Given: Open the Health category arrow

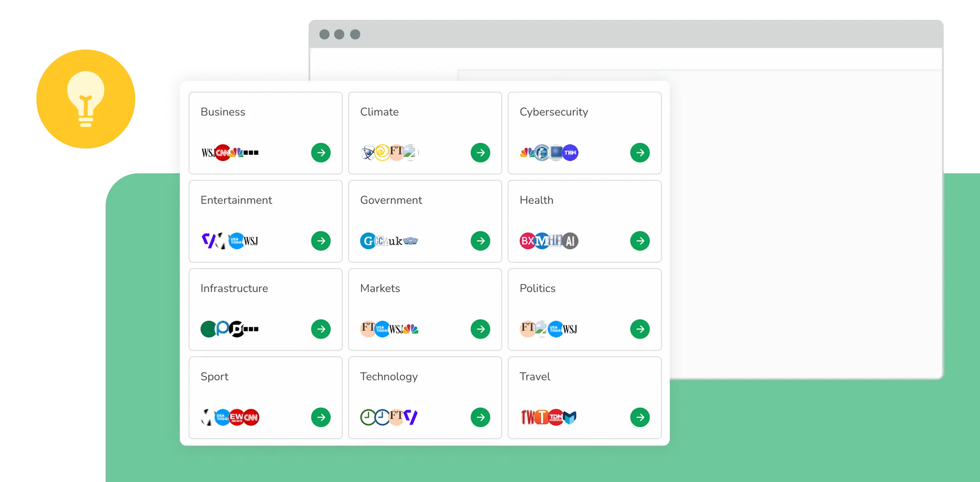Looking at the screenshot, I should tap(640, 241).
